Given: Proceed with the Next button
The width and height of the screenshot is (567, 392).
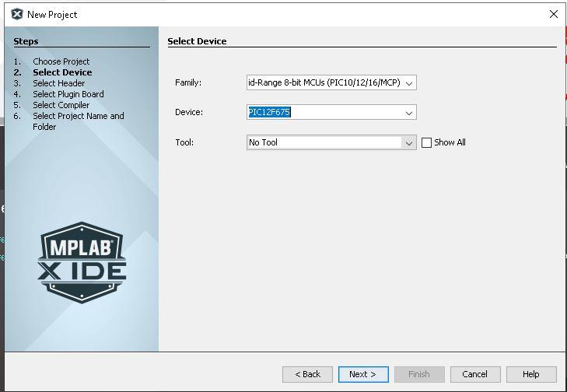Looking at the screenshot, I should tap(363, 374).
